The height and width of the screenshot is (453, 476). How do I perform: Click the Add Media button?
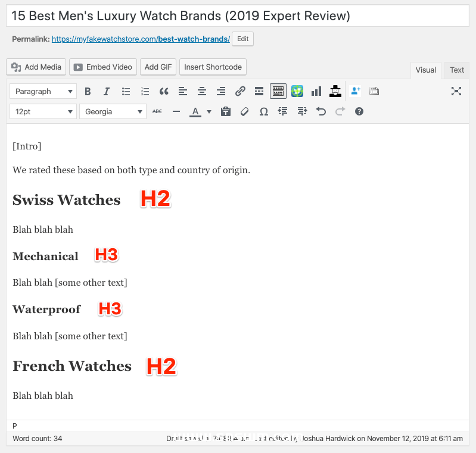pos(36,67)
